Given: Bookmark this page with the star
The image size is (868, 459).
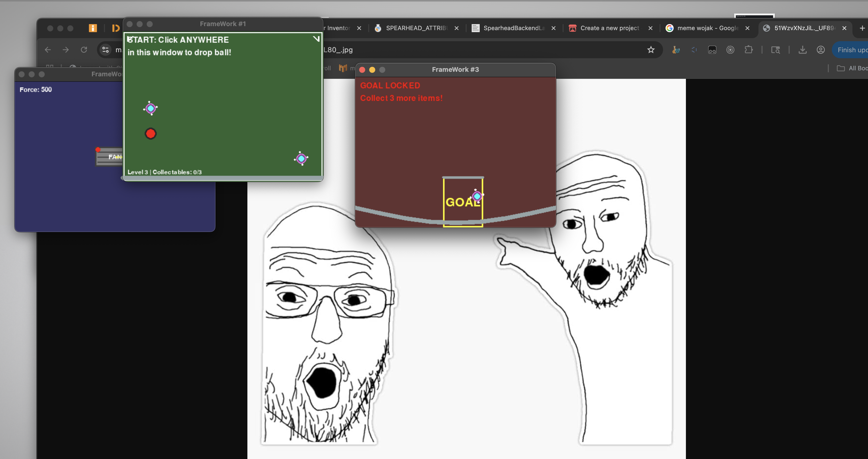Looking at the screenshot, I should pos(651,50).
